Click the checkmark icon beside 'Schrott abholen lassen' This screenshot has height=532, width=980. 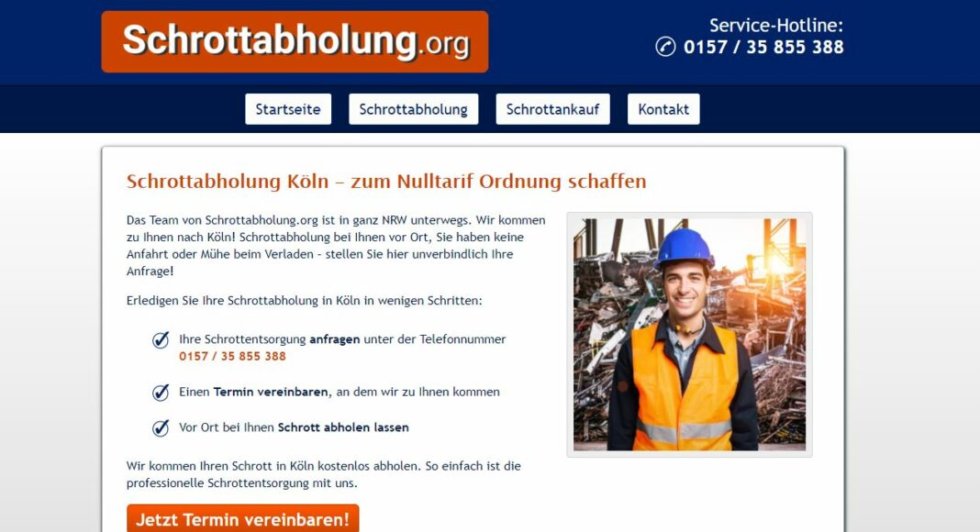pyautogui.click(x=161, y=427)
